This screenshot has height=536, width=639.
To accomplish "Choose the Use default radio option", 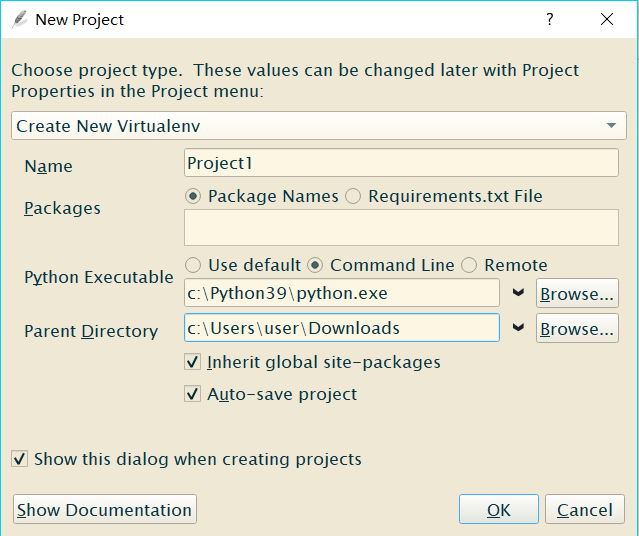I will point(194,265).
